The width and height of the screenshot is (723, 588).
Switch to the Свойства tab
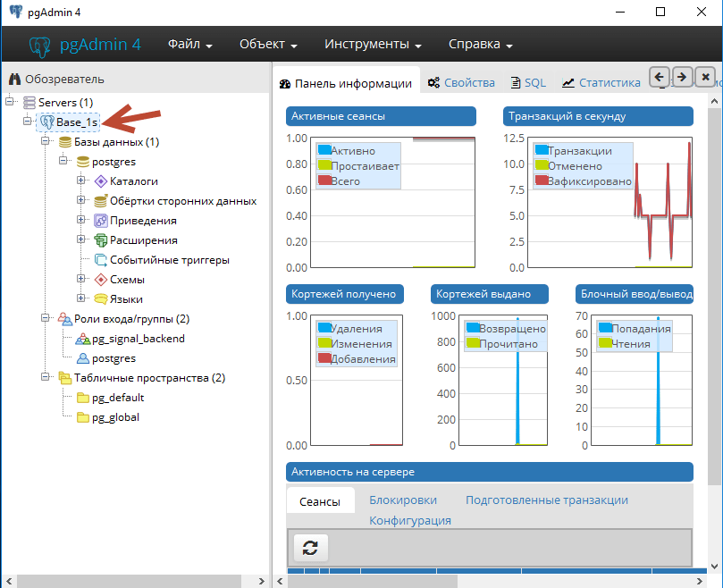pyautogui.click(x=461, y=83)
